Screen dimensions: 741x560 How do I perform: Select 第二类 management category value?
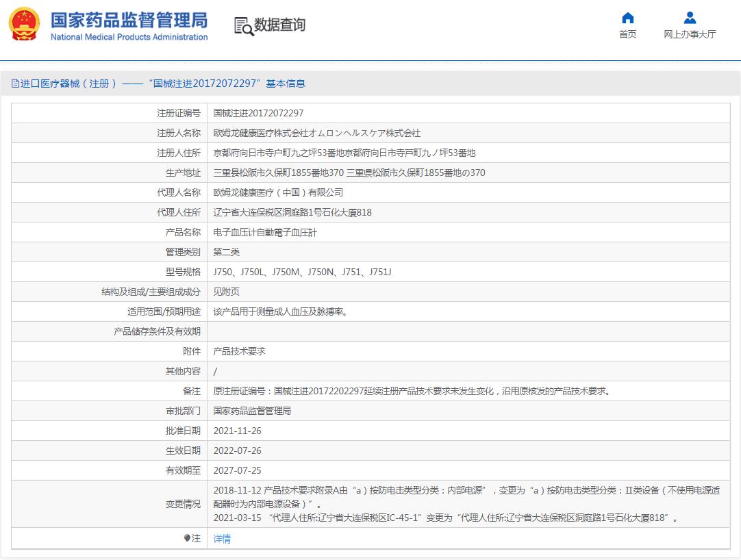click(227, 252)
